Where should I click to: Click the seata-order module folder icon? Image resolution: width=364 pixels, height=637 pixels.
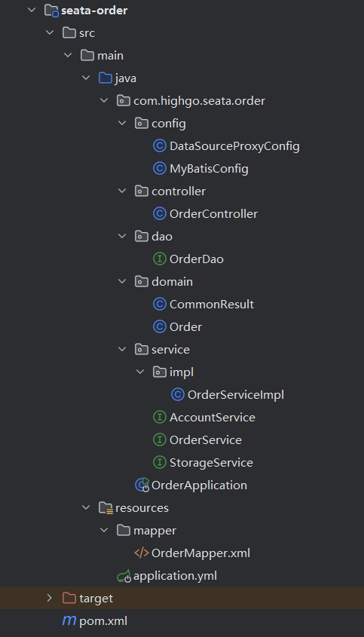(x=51, y=10)
